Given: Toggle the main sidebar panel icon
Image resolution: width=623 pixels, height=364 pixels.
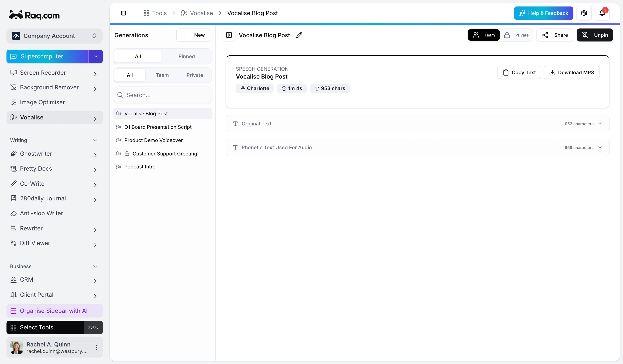Looking at the screenshot, I should coord(123,13).
